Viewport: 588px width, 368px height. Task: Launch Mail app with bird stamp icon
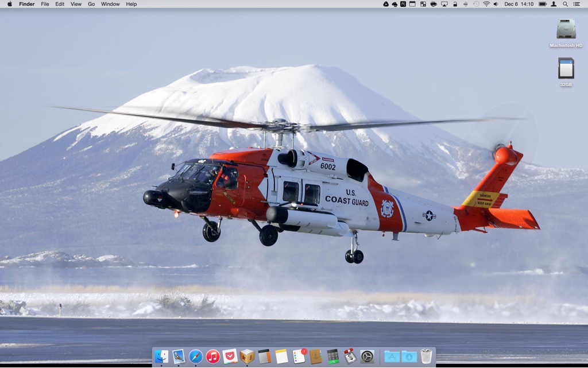point(179,357)
